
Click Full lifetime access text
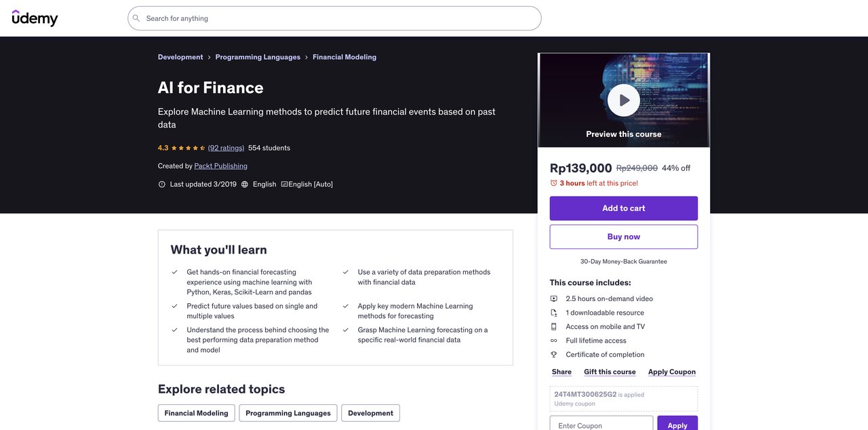click(596, 340)
